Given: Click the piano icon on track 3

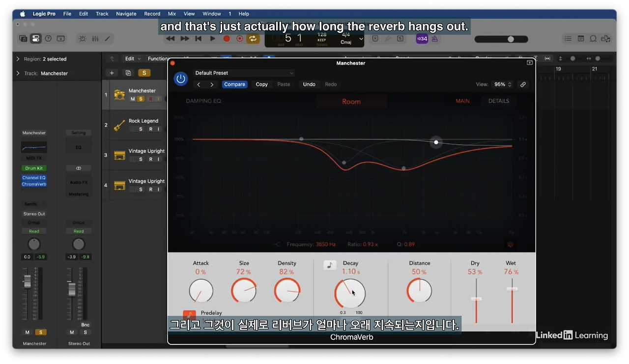Looking at the screenshot, I should [119, 155].
